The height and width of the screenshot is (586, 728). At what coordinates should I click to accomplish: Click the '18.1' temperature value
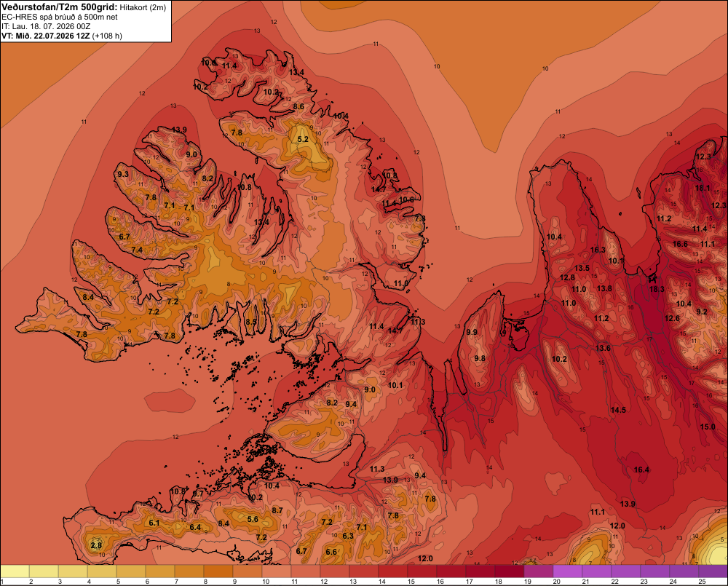coord(703,188)
